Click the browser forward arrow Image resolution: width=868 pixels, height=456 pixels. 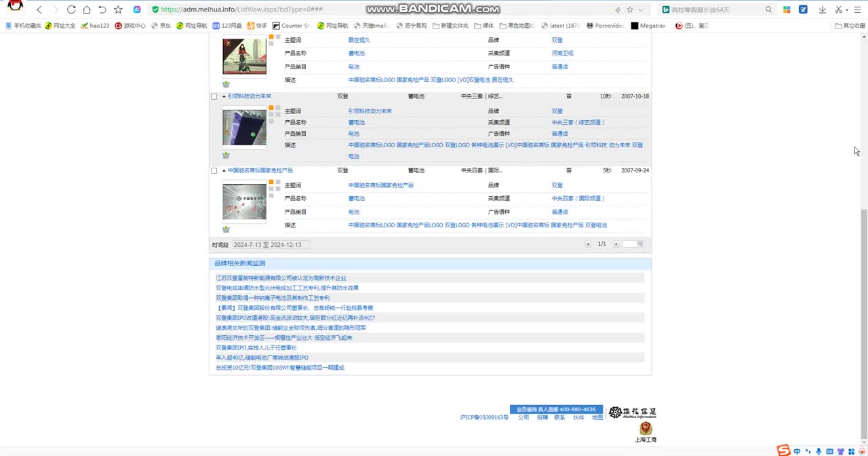[x=55, y=9]
